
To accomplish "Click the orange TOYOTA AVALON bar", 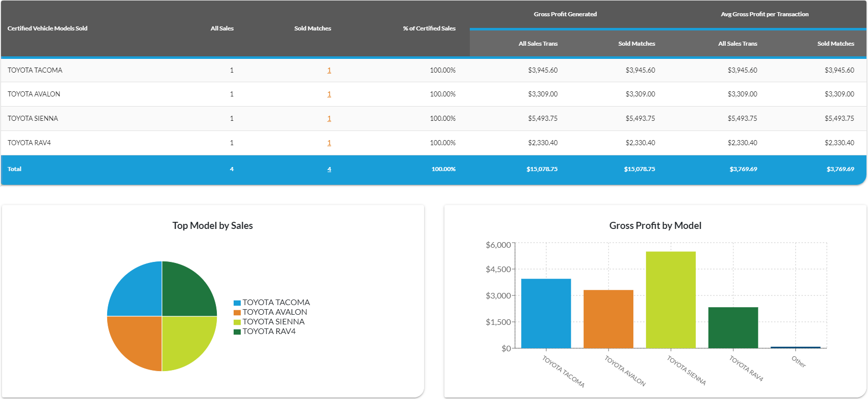I will (x=608, y=319).
